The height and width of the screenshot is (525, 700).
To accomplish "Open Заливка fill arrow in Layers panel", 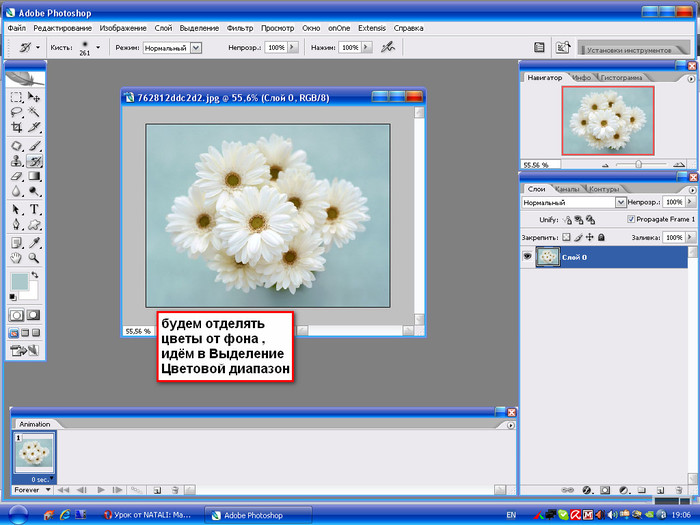I will [x=690, y=238].
